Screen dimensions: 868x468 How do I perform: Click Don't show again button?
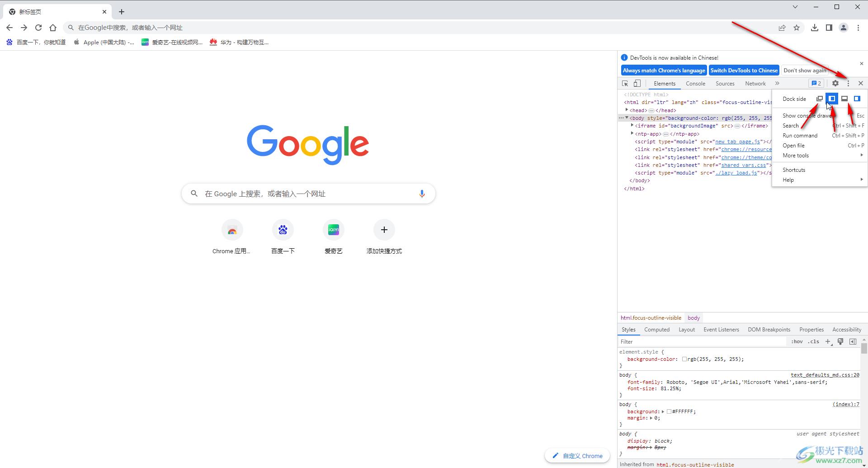pyautogui.click(x=805, y=71)
